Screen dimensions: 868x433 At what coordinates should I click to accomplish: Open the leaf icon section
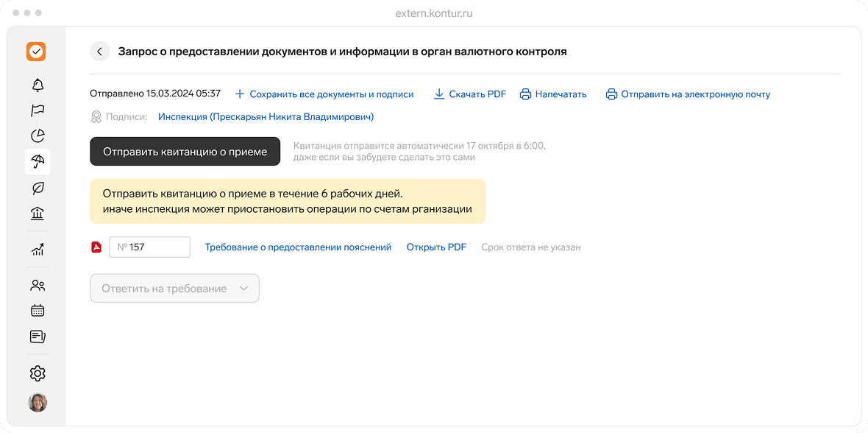(38, 188)
